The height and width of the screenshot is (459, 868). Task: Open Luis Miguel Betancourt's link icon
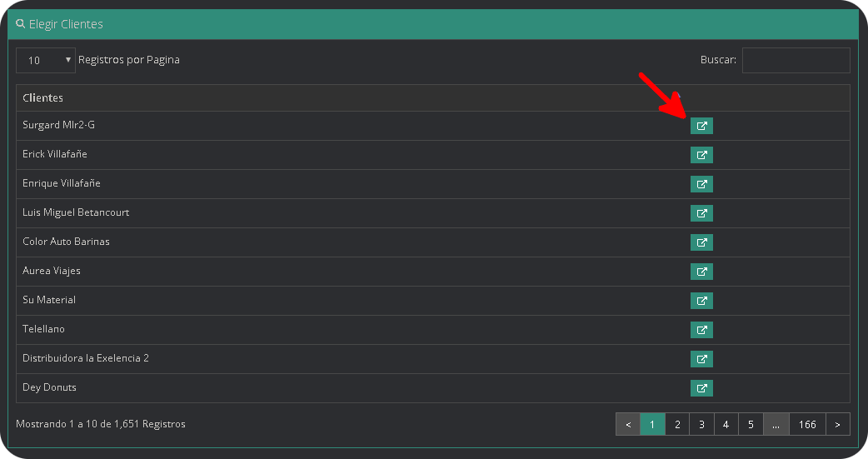pyautogui.click(x=701, y=213)
